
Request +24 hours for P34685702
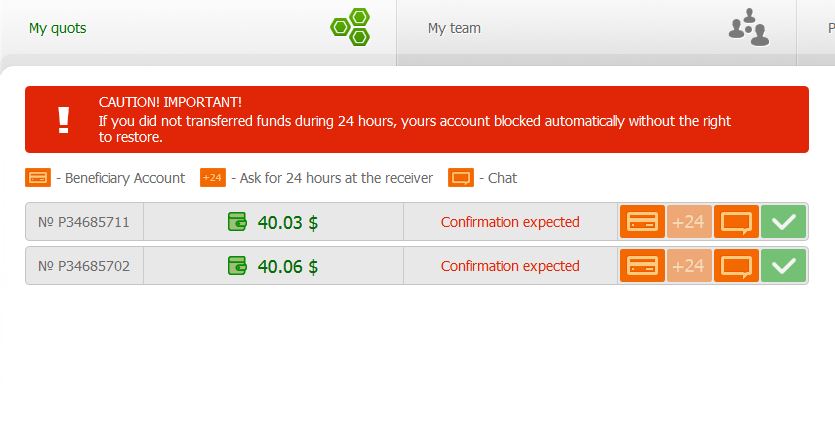click(689, 265)
